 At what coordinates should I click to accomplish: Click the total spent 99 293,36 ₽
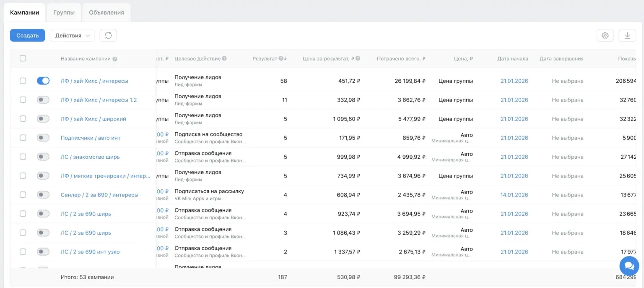click(x=410, y=277)
